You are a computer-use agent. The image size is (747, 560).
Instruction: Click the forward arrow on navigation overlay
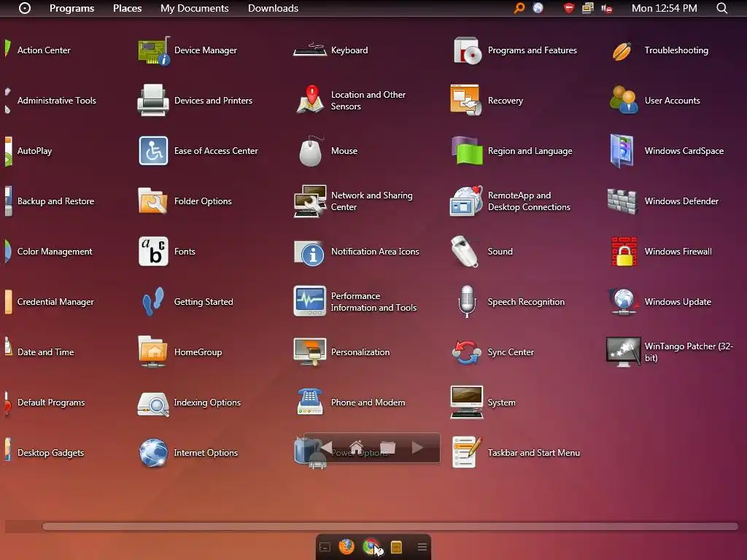click(x=417, y=448)
